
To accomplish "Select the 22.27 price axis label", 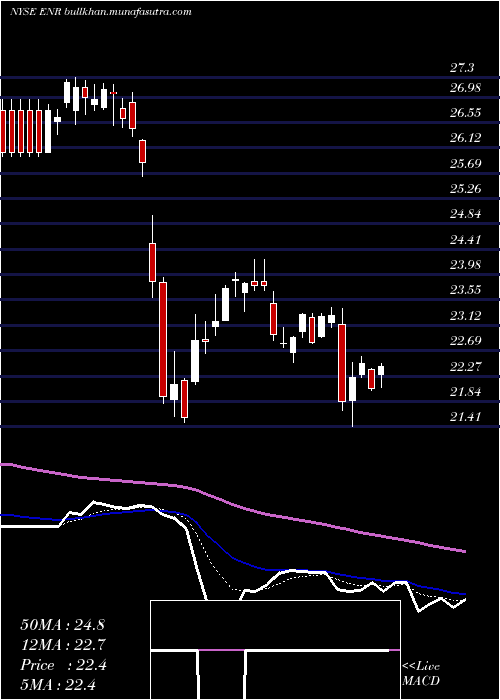I will pos(465,367).
